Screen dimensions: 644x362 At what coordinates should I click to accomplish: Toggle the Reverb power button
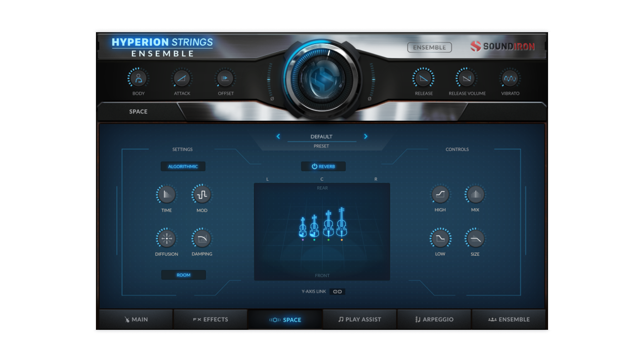[323, 166]
